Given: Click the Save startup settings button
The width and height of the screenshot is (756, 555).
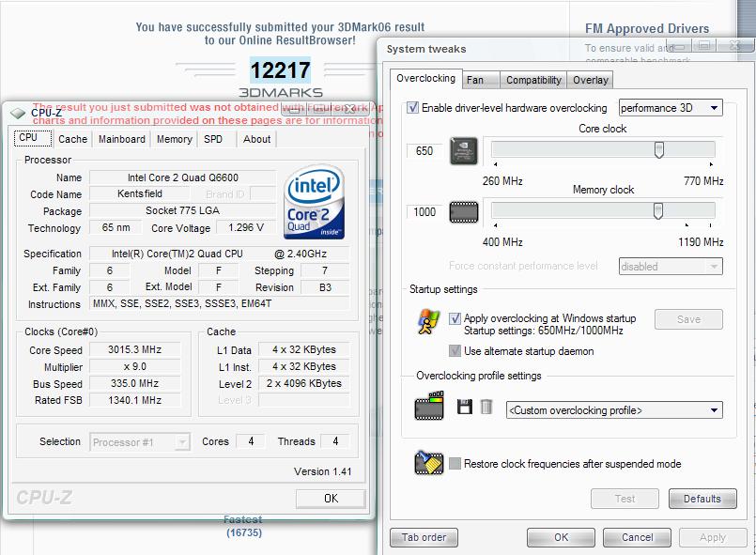Looking at the screenshot, I should pos(688,319).
